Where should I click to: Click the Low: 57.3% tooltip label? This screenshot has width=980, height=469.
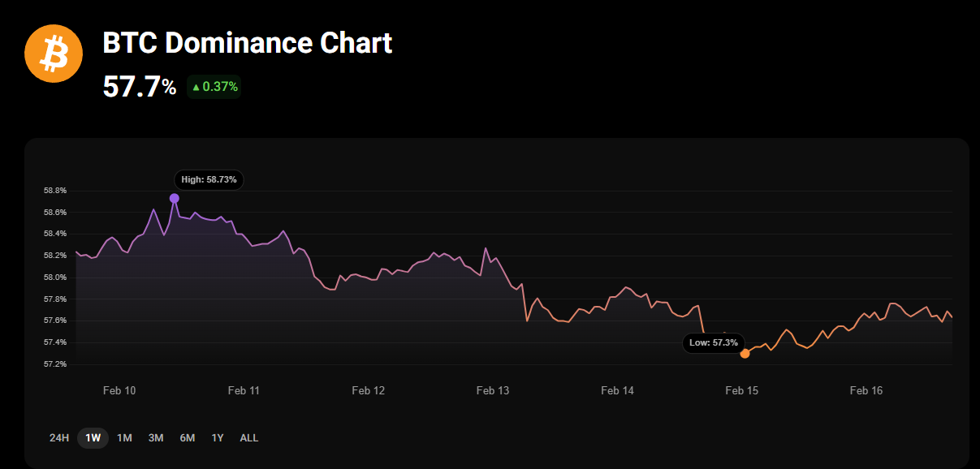tap(714, 342)
